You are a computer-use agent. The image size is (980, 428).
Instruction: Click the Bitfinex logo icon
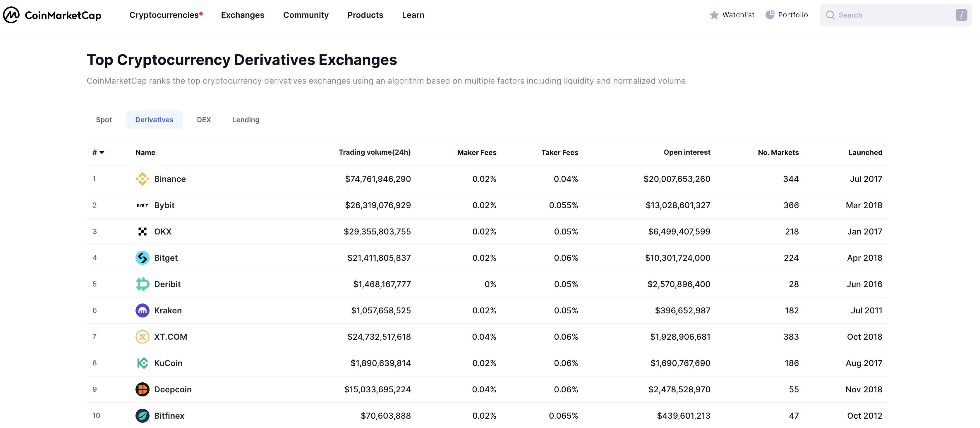142,416
